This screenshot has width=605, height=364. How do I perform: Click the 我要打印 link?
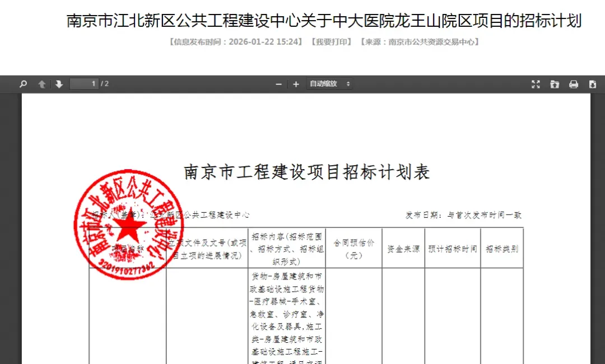[332, 41]
